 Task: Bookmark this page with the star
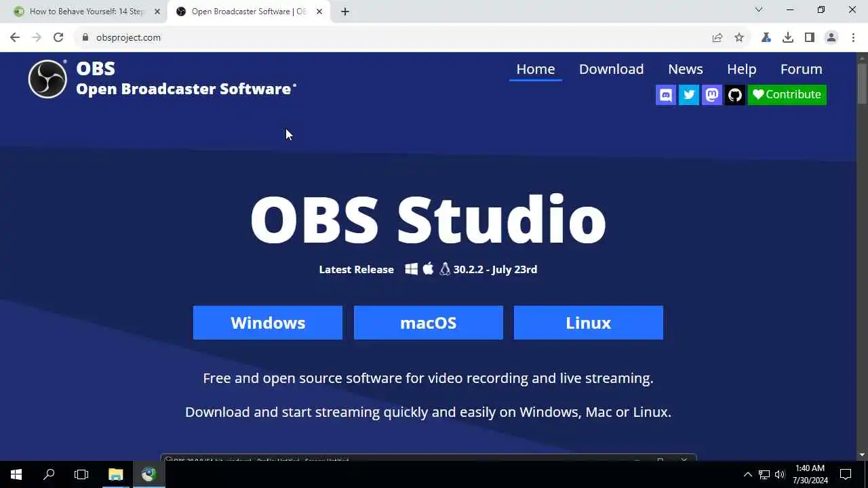point(739,37)
